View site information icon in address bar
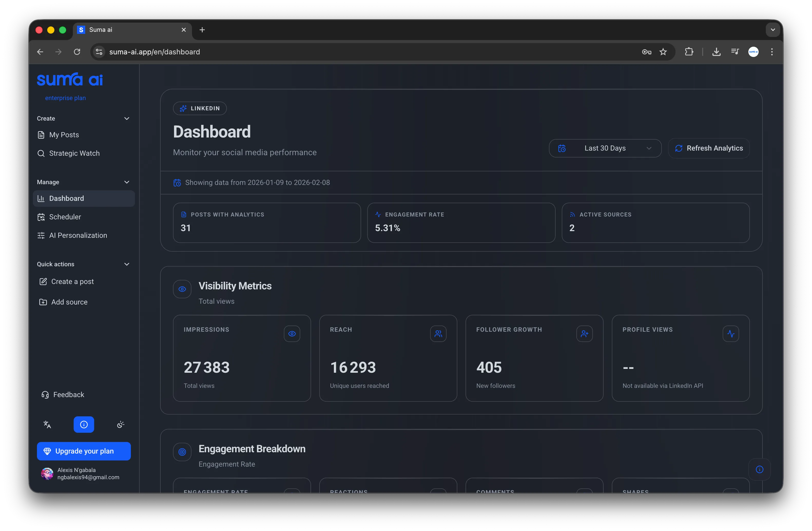This screenshot has height=531, width=812. point(99,52)
